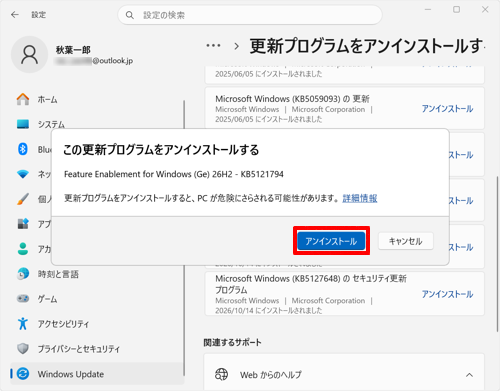This screenshot has width=500, height=391.
Task: Open the システム monitor icon
Action: (23, 124)
